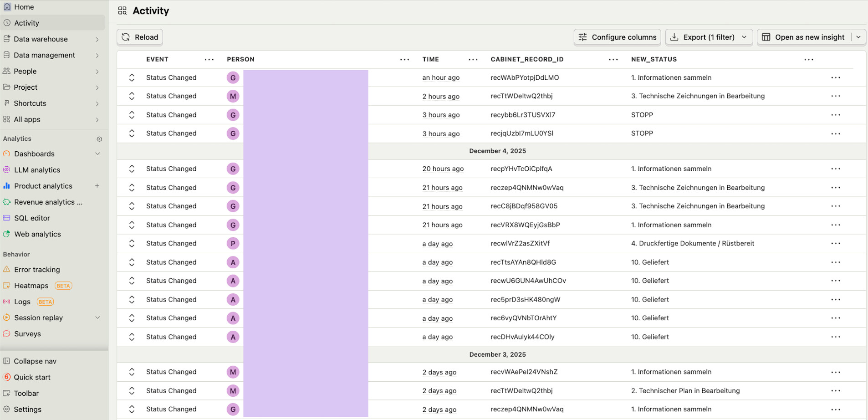This screenshot has width=868, height=420.
Task: Expand the first Status Changed event row
Action: pyautogui.click(x=132, y=78)
